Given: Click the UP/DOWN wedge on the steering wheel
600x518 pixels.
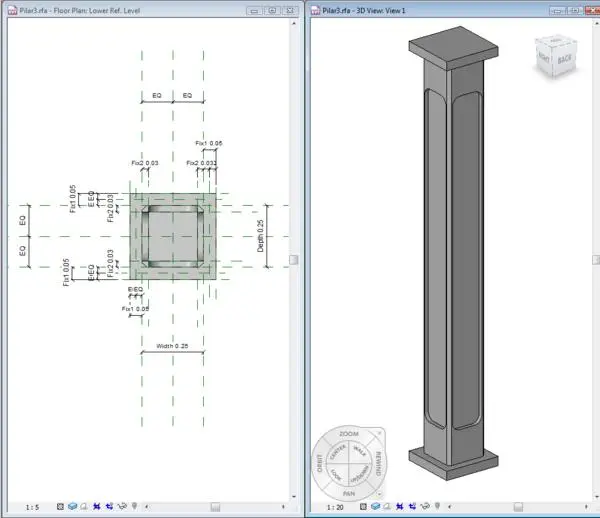Looking at the screenshot, I should (361, 474).
